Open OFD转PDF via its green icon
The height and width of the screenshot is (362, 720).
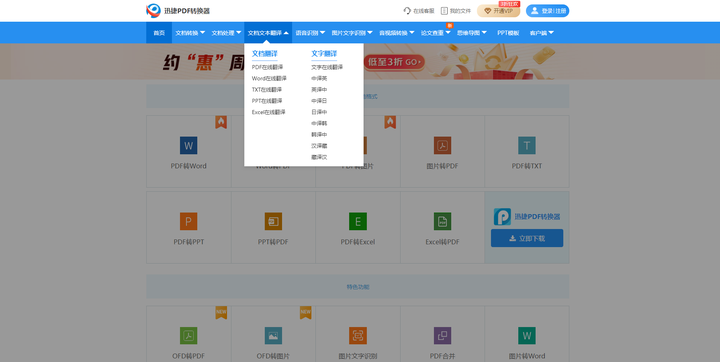coord(188,336)
